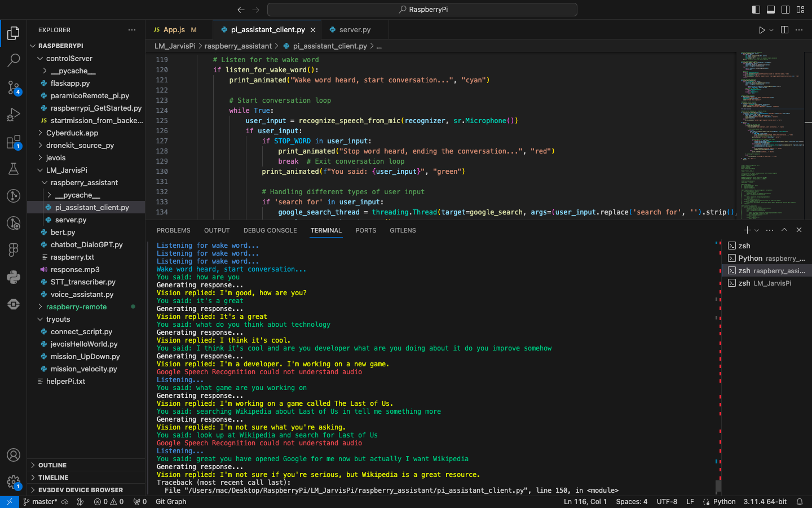Change encoding via UTF-8 status item
812x508 pixels.
pos(667,502)
